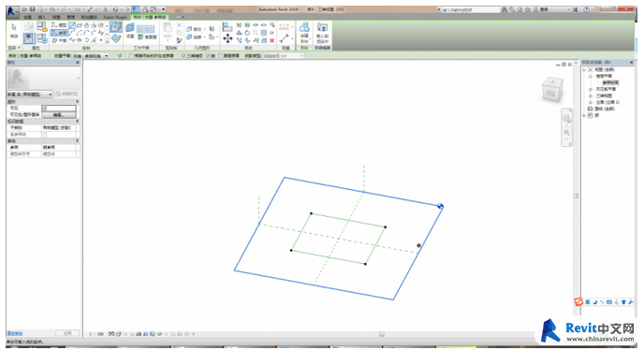
Task: Open the Manage ribbon tab
Action: point(71,17)
